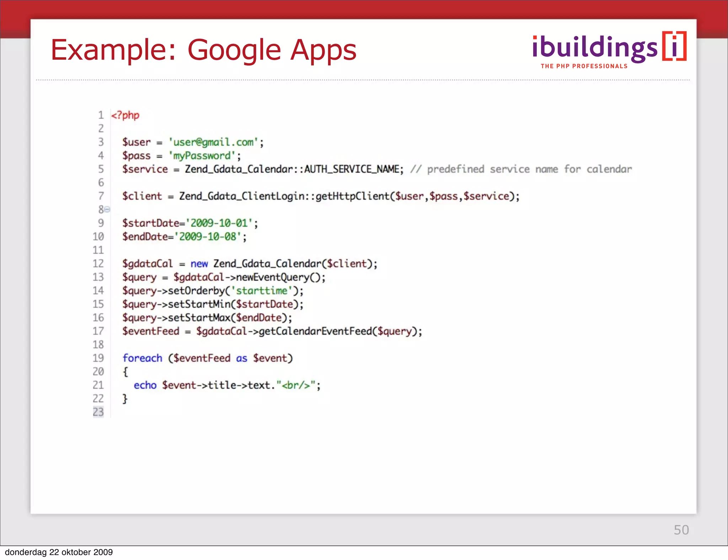Select the 'myPassword' string

coord(202,156)
